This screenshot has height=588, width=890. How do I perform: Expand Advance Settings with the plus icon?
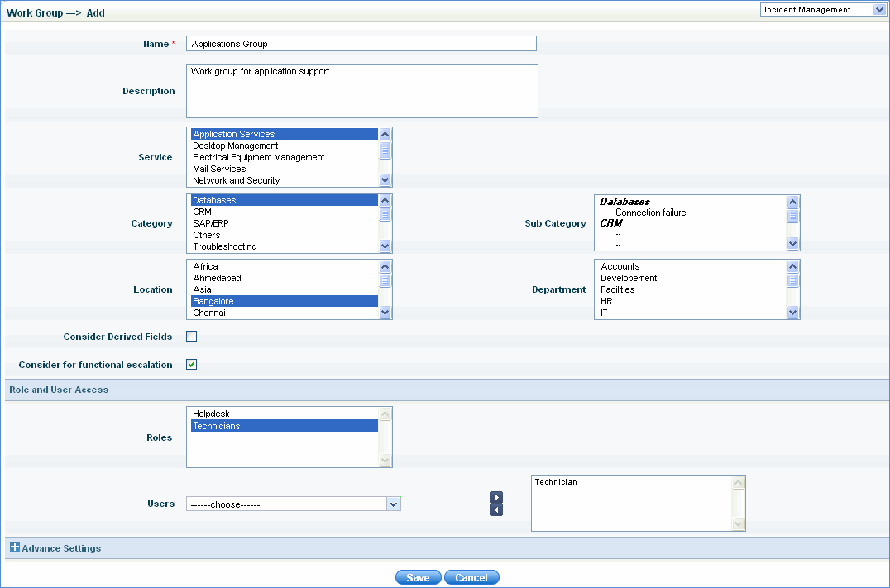pyautogui.click(x=14, y=547)
